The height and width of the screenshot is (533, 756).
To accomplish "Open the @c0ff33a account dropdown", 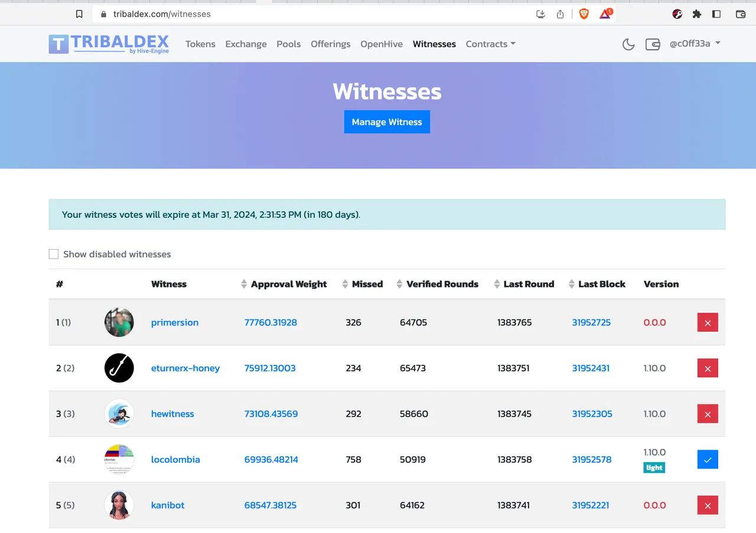I will coord(695,44).
